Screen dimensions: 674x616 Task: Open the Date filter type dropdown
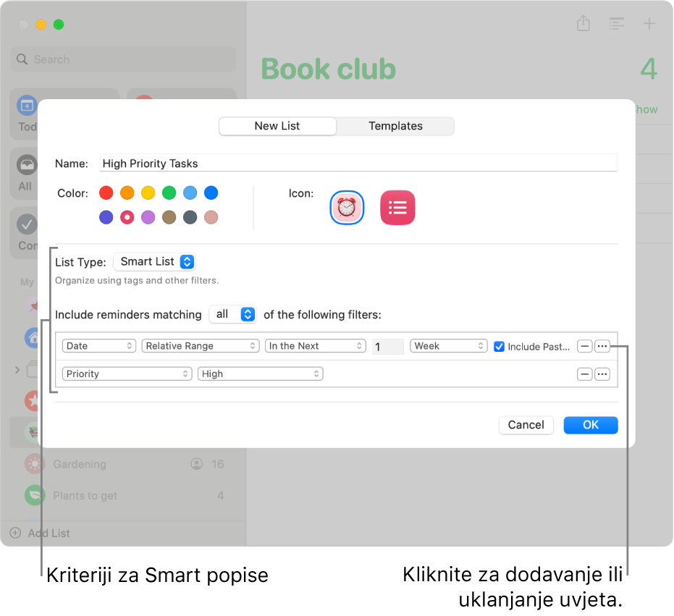(x=99, y=345)
